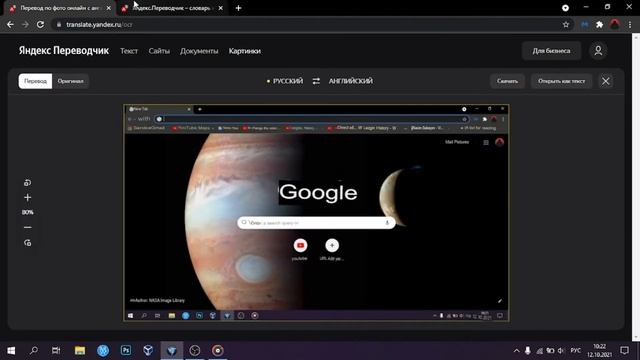Open Текст tab
The image size is (640, 360).
[x=129, y=51]
